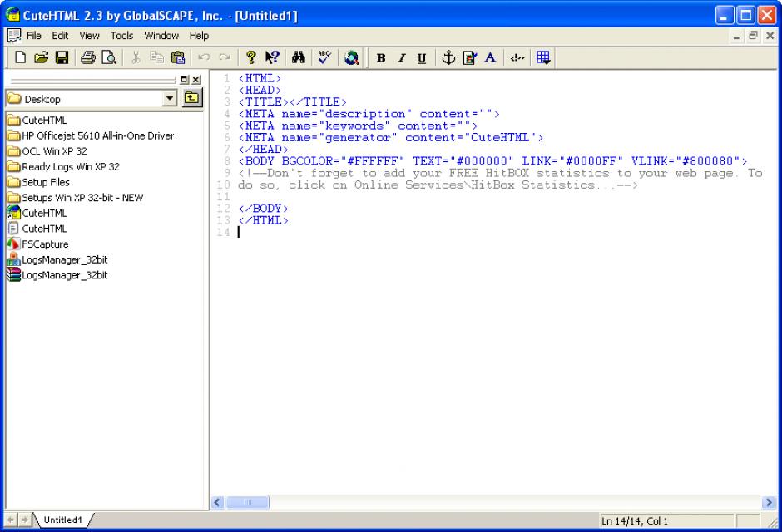This screenshot has height=532, width=782.
Task: Click the BODY BGCOLOR line in editor
Action: click(492, 161)
